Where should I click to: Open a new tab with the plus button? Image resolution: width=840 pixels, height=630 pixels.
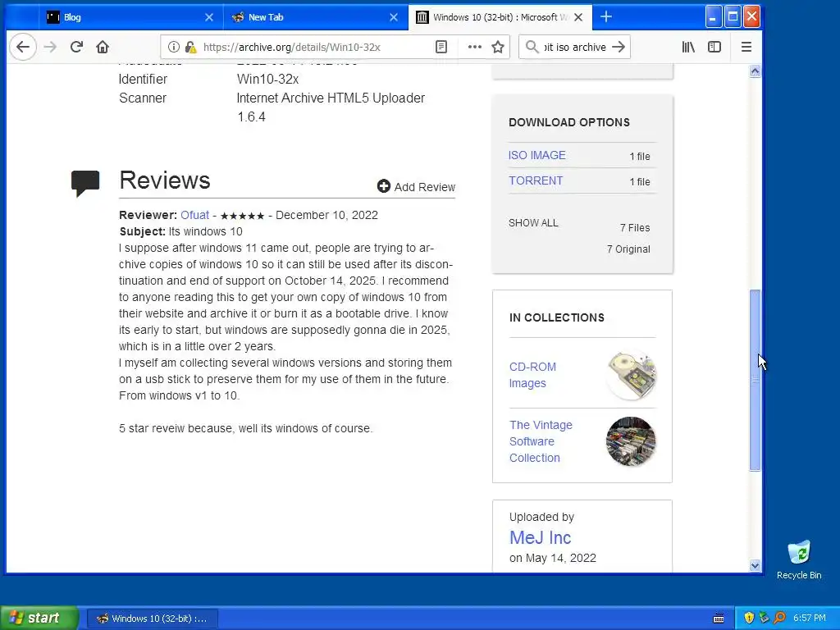pyautogui.click(x=606, y=17)
